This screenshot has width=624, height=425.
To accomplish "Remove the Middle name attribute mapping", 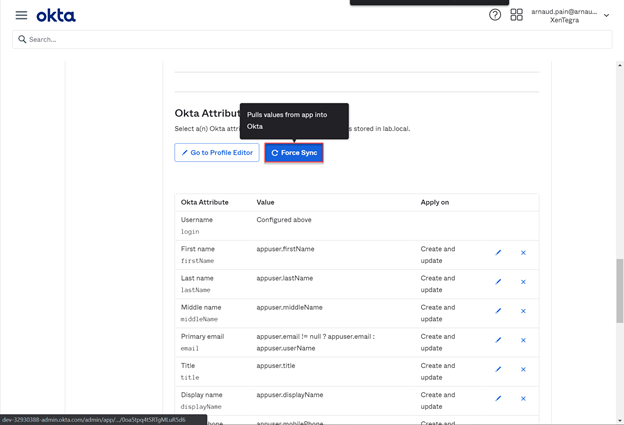I will click(x=523, y=311).
